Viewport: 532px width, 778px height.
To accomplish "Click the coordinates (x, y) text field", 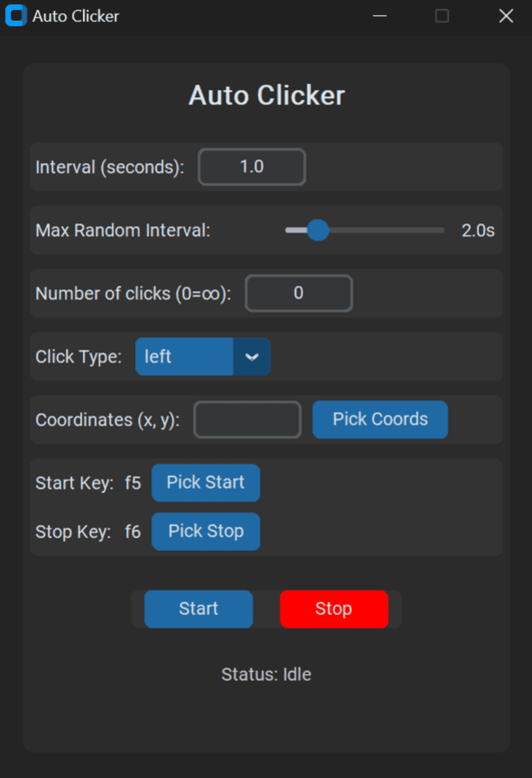I will tap(247, 420).
